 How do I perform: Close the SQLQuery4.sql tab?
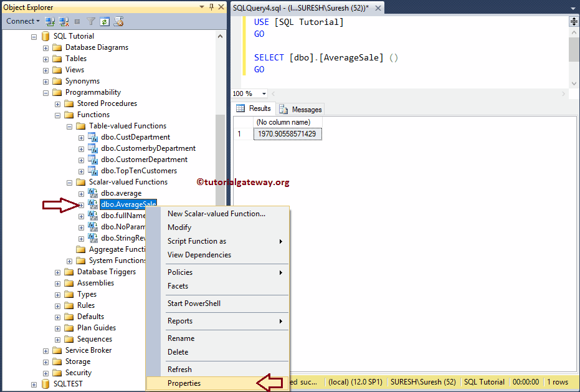coord(378,7)
